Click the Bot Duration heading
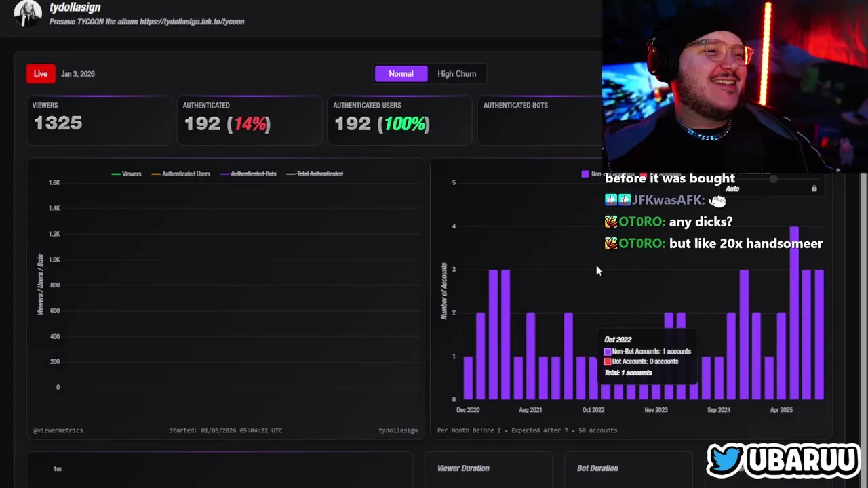Viewport: 868px width, 488px height. [x=597, y=468]
